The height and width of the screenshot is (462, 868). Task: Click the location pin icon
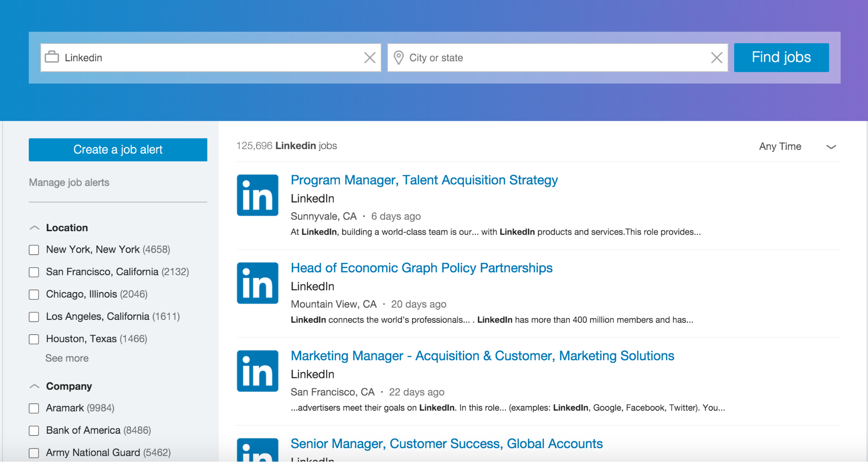pos(398,57)
